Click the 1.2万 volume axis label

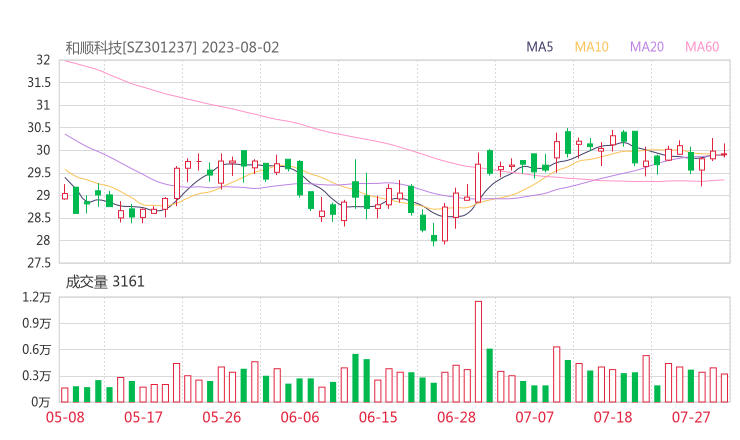(36, 297)
